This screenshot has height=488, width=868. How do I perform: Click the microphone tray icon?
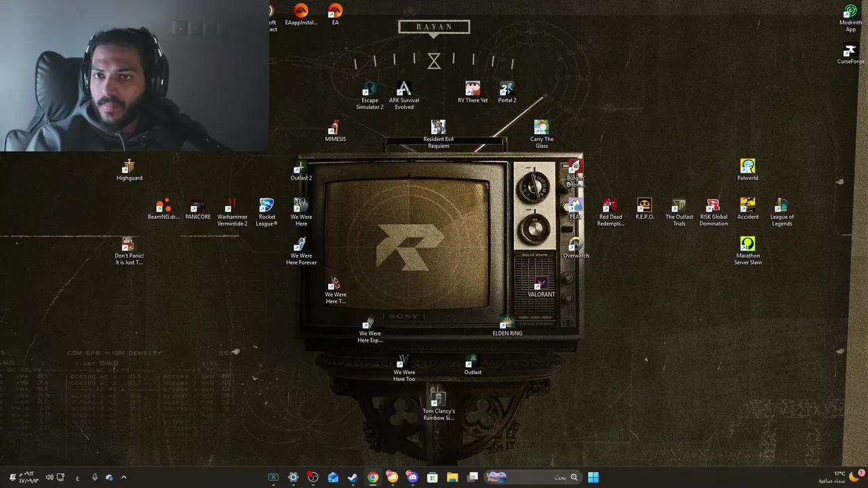pos(94,477)
